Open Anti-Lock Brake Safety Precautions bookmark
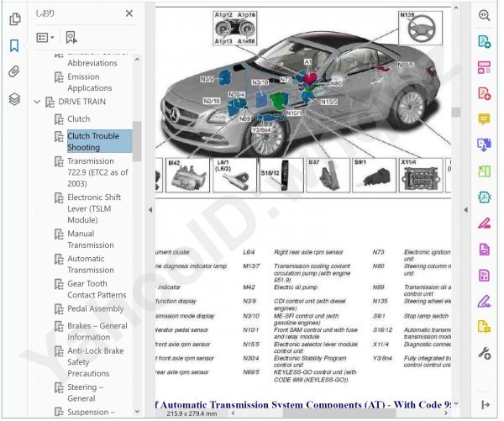 [95, 362]
